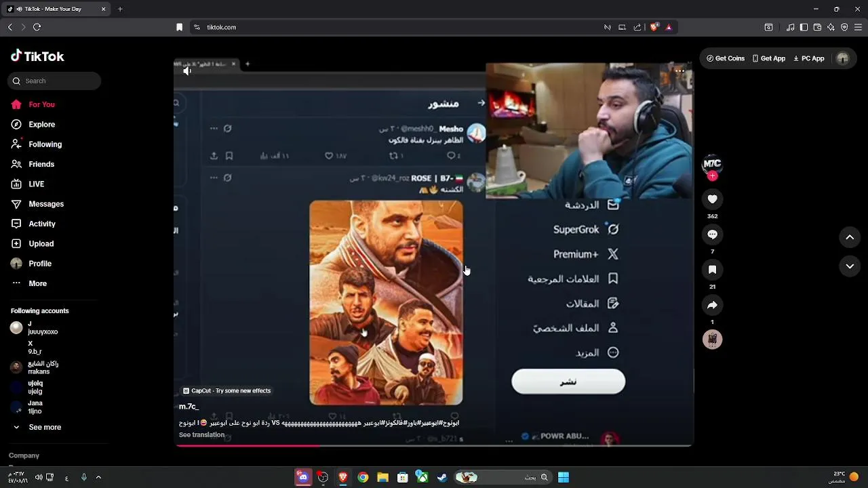868x488 pixels.
Task: Click the Get App button
Action: pos(768,58)
